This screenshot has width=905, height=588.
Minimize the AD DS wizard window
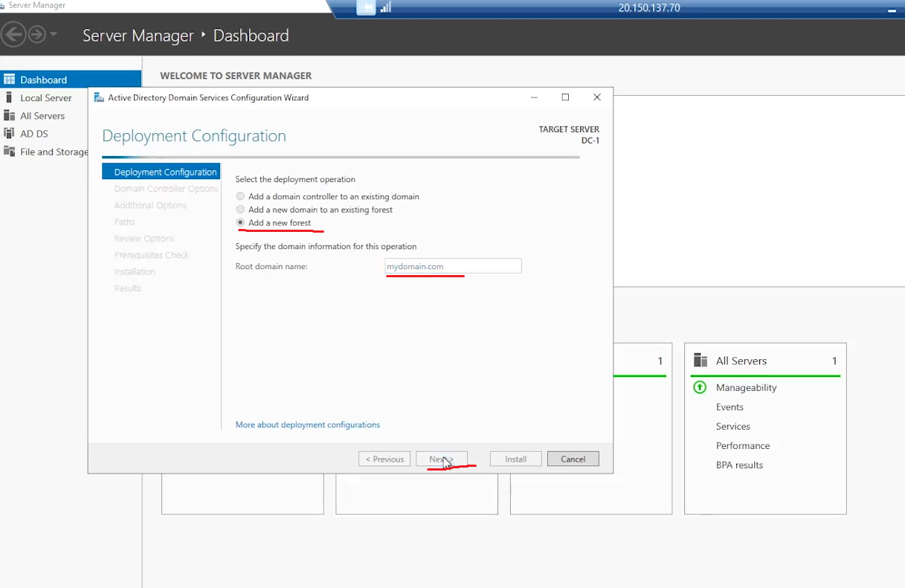534,97
